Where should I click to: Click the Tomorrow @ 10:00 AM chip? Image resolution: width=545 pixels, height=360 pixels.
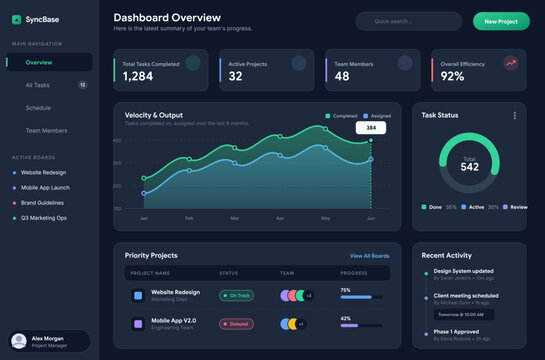464,315
